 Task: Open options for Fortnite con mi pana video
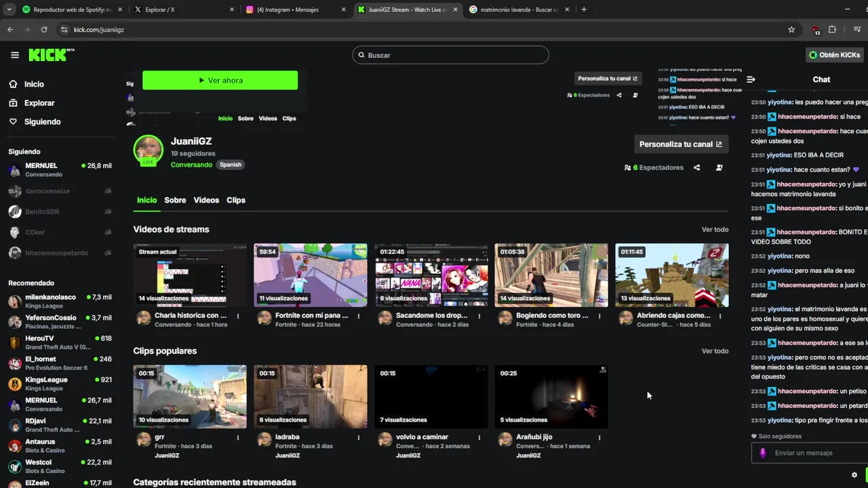pos(359,316)
